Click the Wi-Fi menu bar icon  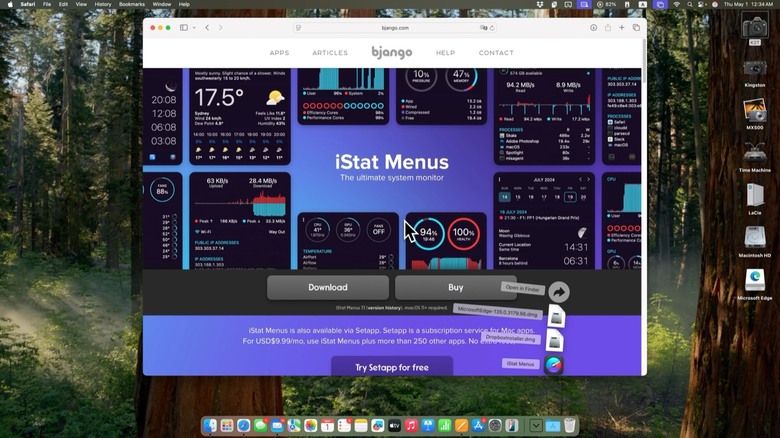pos(677,4)
